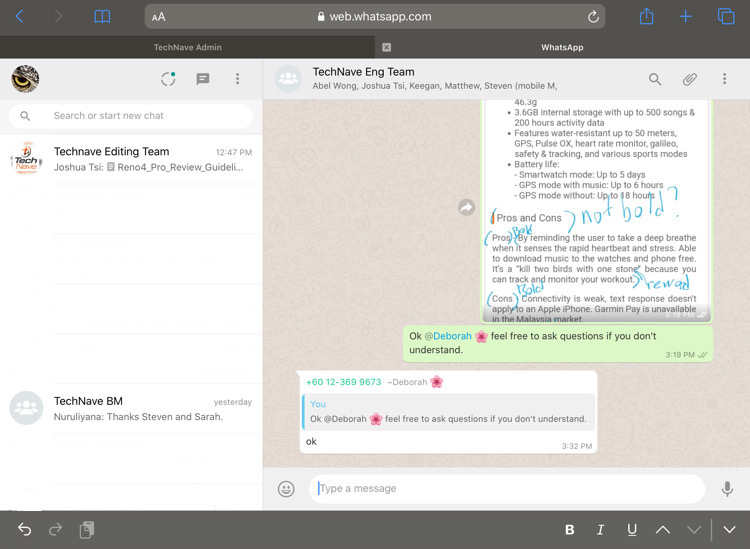Viewport: 750px width, 549px height.
Task: Click the 12:47 PM chat time
Action: coord(233,153)
